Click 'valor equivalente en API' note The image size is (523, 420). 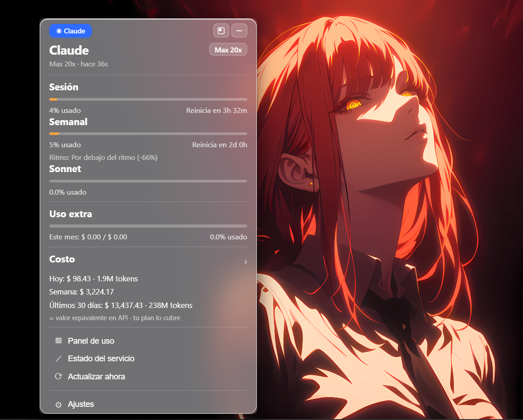115,318
